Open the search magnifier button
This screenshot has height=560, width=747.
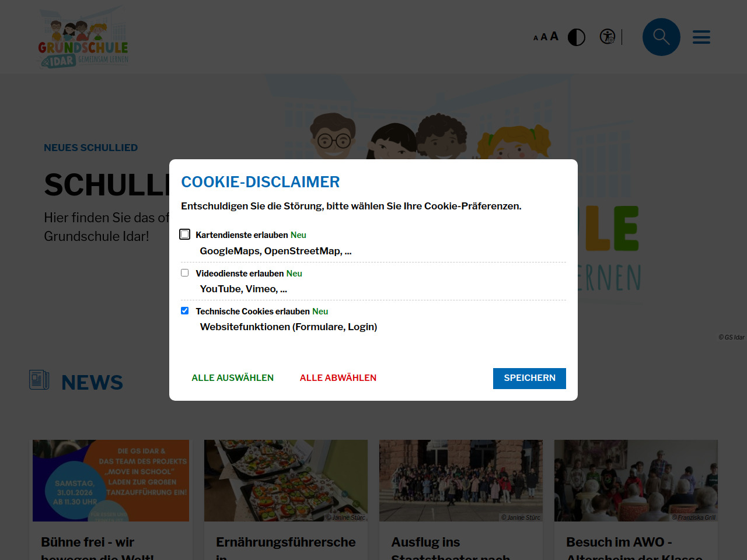tap(661, 37)
